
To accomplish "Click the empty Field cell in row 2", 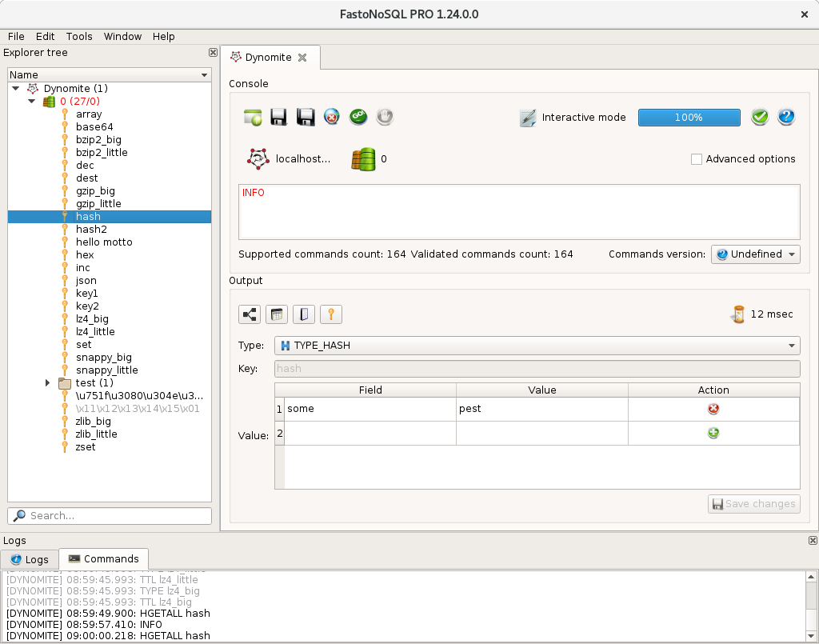I will pyautogui.click(x=370, y=433).
